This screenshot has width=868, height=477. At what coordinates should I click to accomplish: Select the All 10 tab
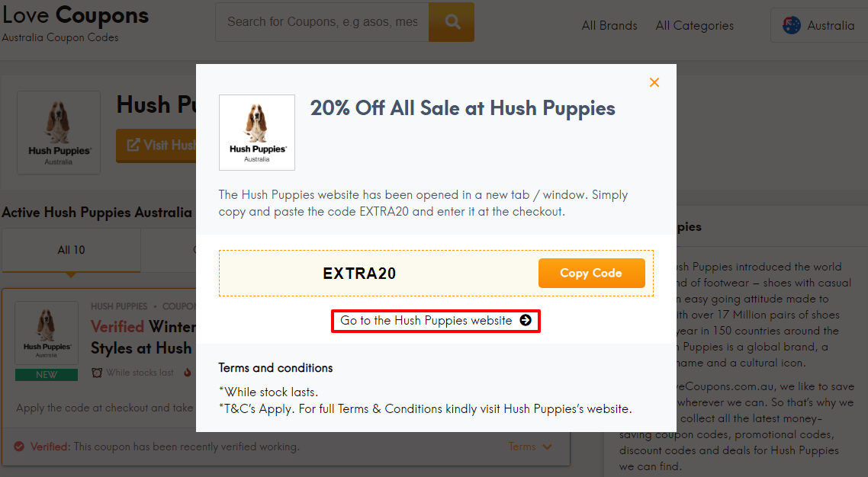(71, 250)
